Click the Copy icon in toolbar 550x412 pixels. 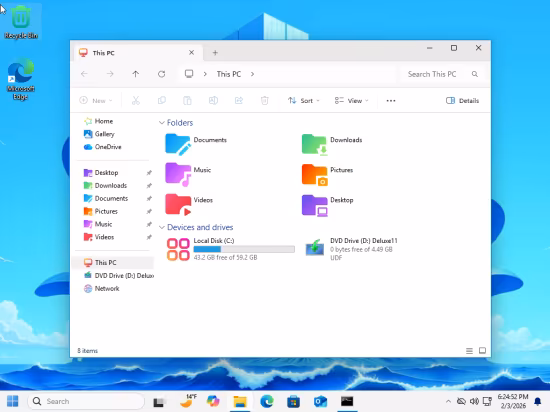tap(162, 101)
